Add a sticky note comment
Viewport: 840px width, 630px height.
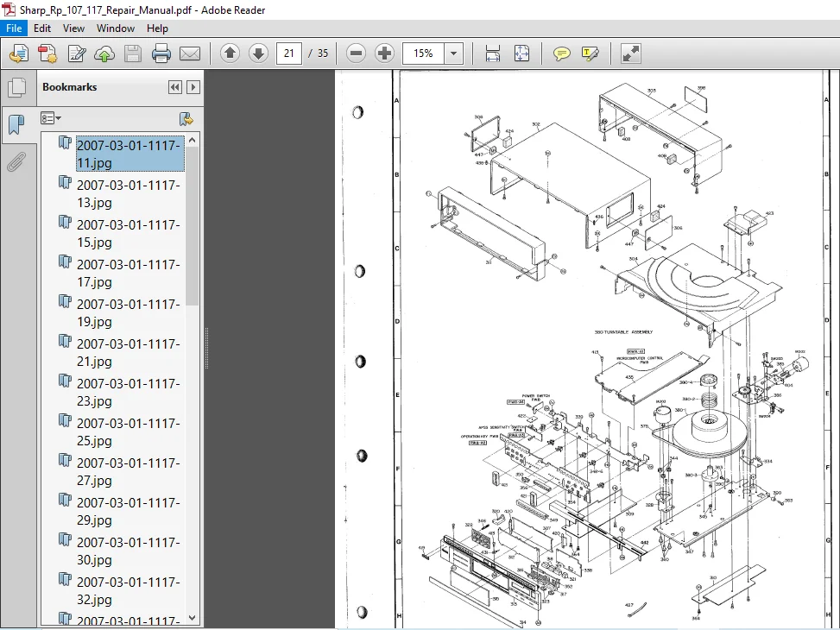[561, 54]
